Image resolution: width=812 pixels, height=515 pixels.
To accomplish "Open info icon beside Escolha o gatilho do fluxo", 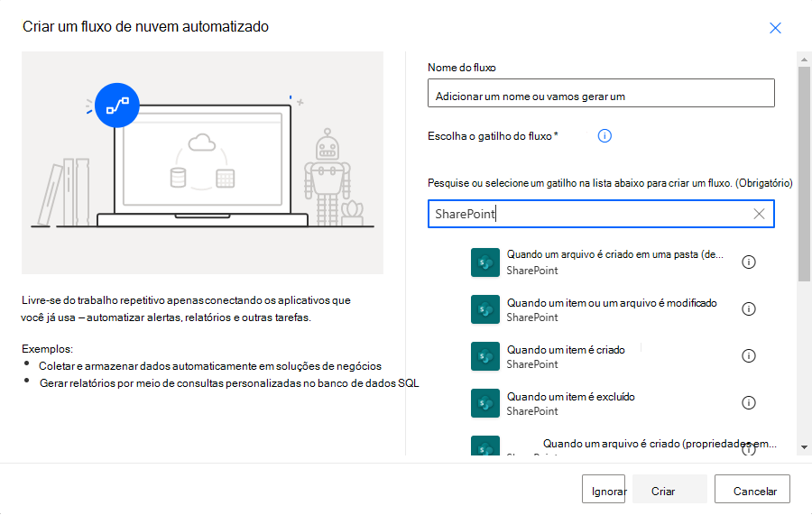I will click(x=604, y=135).
